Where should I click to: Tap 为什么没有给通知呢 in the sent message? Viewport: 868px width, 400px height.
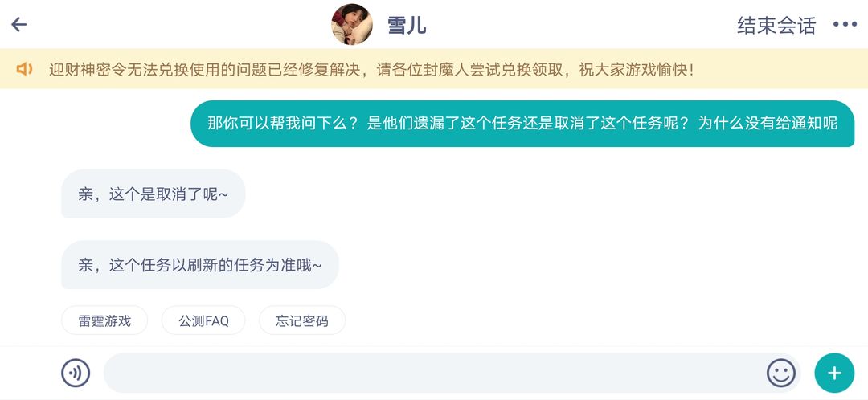click(768, 124)
